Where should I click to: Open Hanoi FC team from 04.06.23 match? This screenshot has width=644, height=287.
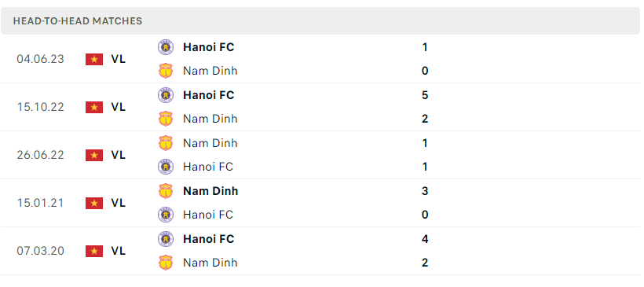tap(209, 47)
